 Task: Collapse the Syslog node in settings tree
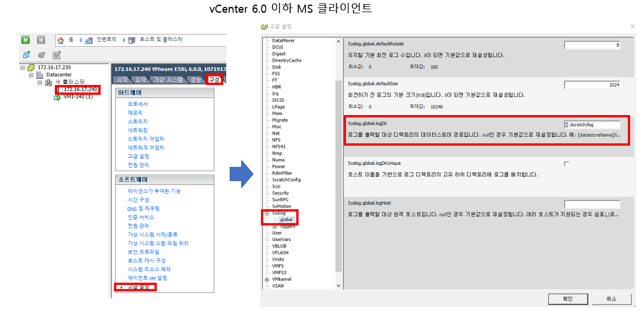[x=267, y=213]
